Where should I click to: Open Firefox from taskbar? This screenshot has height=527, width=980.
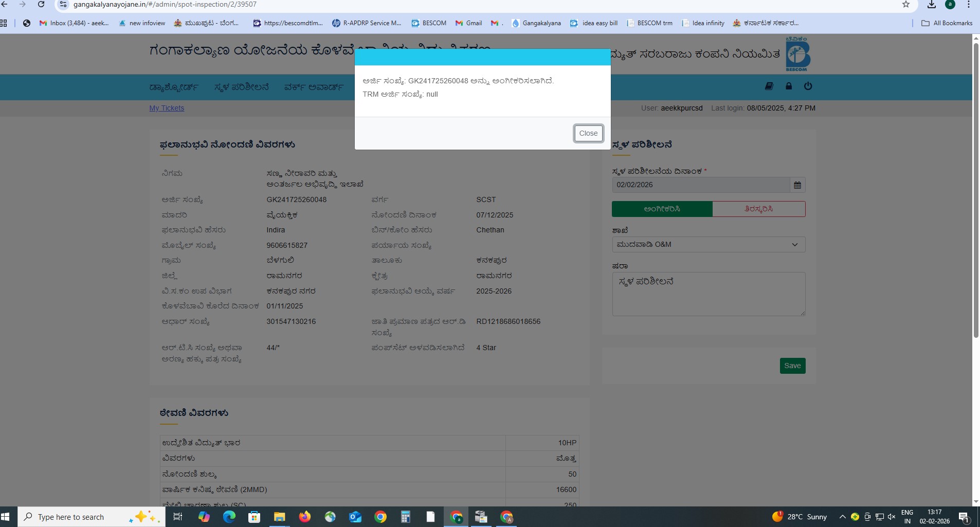(x=305, y=517)
